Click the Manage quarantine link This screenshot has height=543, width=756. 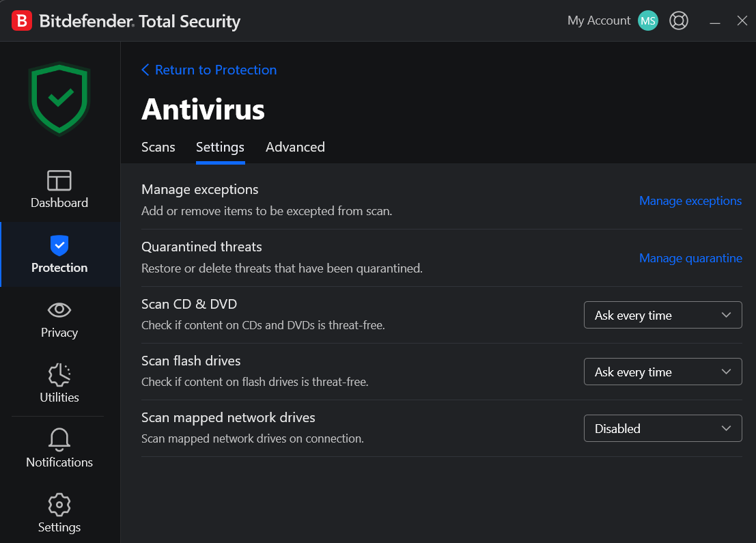(x=690, y=258)
